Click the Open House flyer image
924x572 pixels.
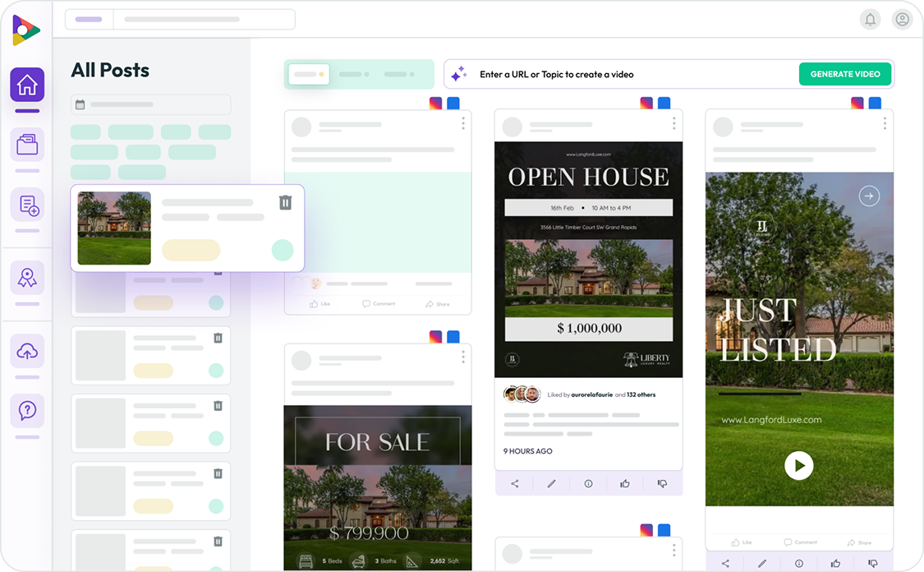(588, 260)
